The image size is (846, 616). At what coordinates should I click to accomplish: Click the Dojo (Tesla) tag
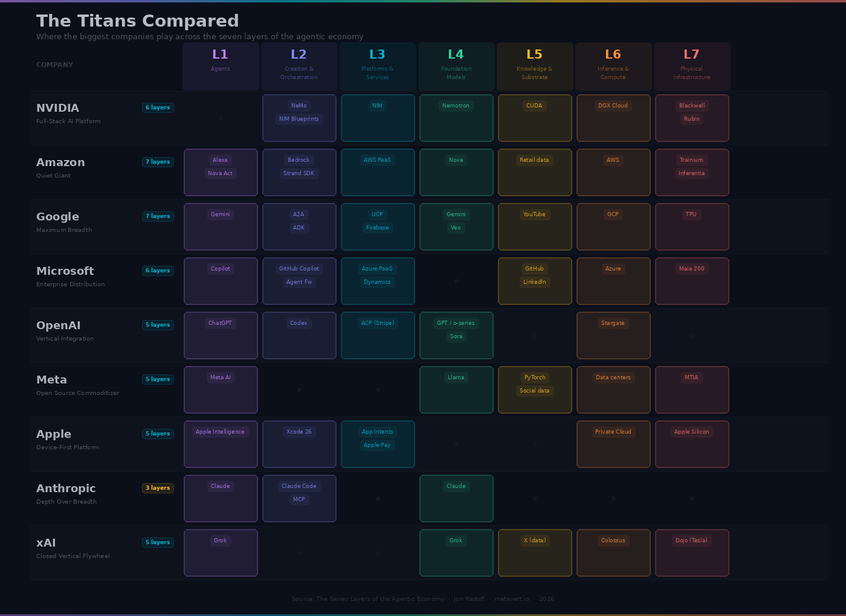tap(692, 541)
